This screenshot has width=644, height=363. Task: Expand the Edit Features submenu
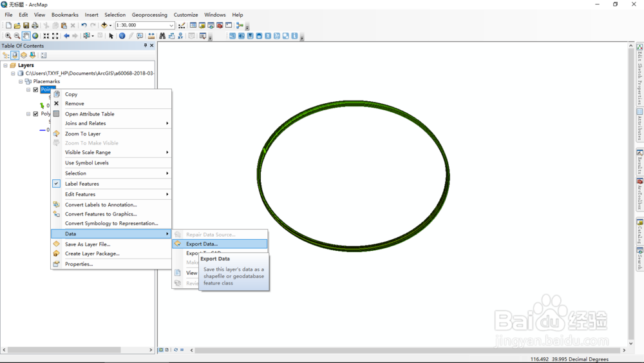111,195
